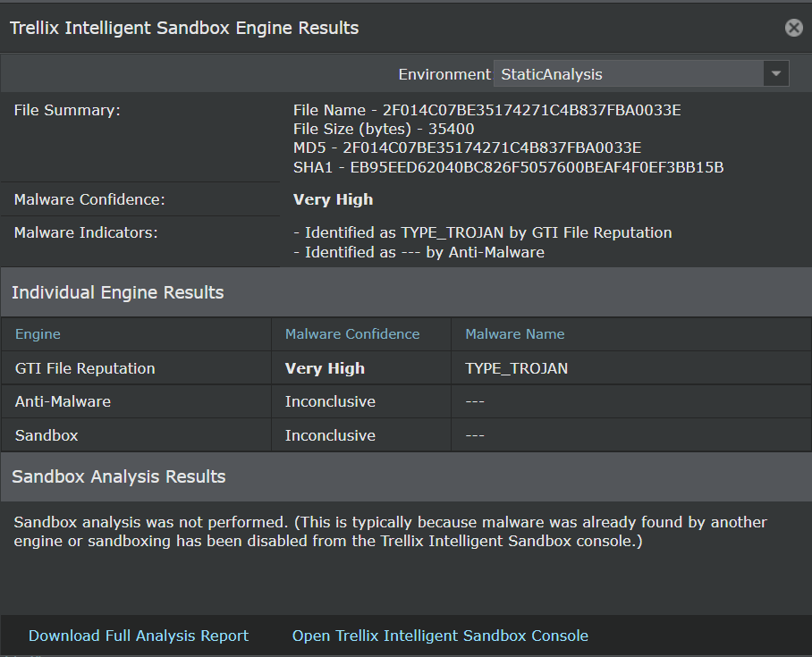Image resolution: width=812 pixels, height=657 pixels.
Task: Click Very High in GTI File Reputation row
Action: coord(325,368)
